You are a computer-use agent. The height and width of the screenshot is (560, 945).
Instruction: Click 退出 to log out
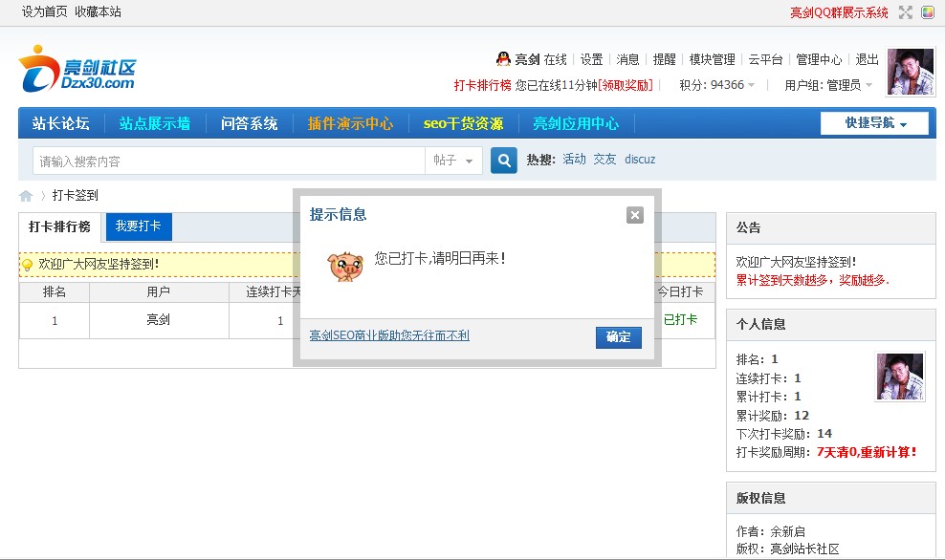[x=867, y=59]
